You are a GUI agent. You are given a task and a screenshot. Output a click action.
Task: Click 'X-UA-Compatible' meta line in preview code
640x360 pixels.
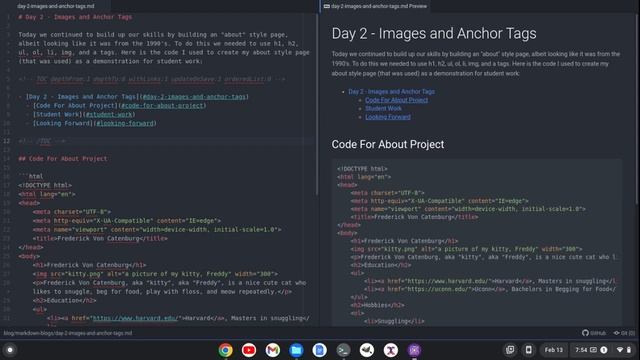pyautogui.click(x=439, y=201)
